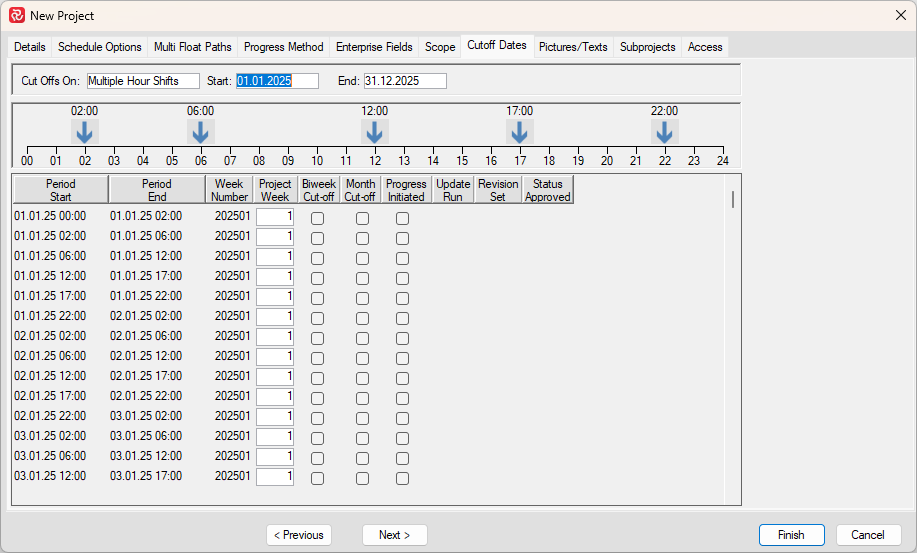
Task: Click the Week Number column header
Action: click(x=229, y=190)
